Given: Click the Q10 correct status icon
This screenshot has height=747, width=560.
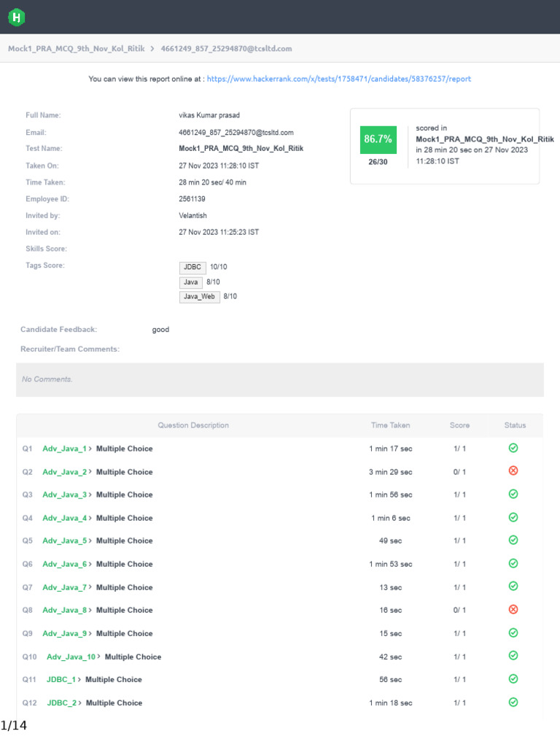Looking at the screenshot, I should [513, 656].
